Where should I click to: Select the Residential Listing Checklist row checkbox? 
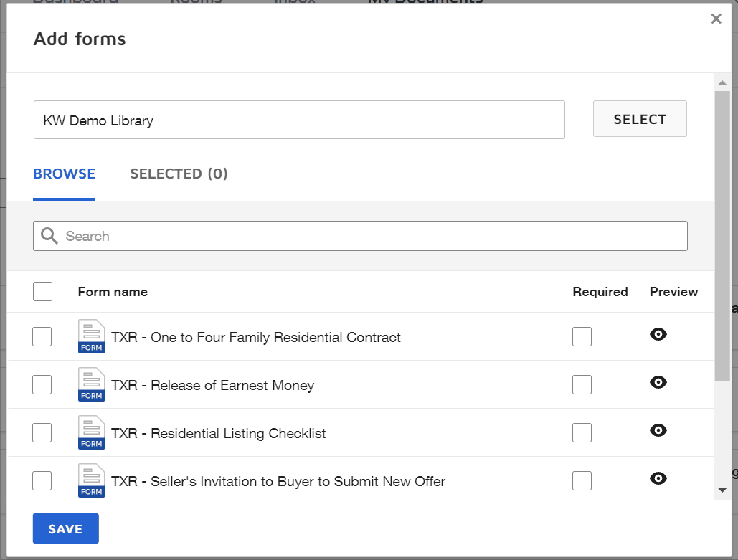(x=42, y=432)
